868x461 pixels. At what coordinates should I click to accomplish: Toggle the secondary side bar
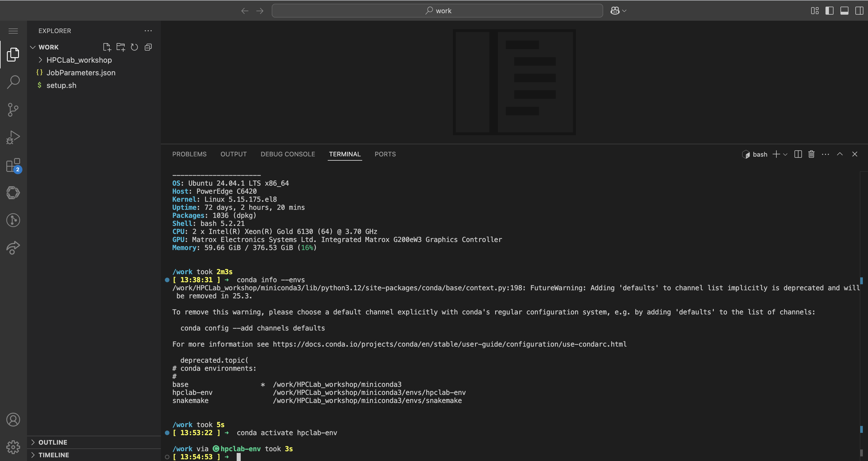tap(859, 11)
